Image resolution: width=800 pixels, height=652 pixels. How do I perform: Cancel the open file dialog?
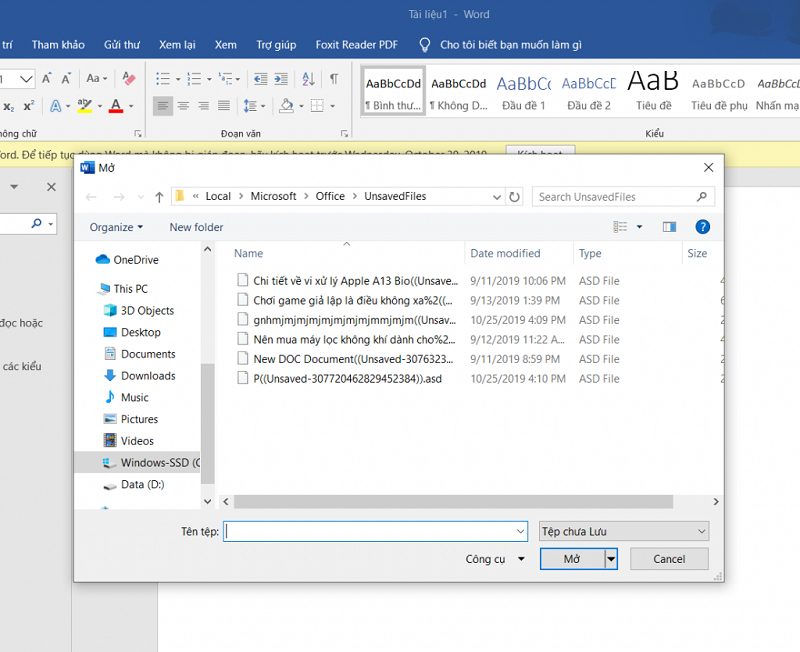pos(668,559)
